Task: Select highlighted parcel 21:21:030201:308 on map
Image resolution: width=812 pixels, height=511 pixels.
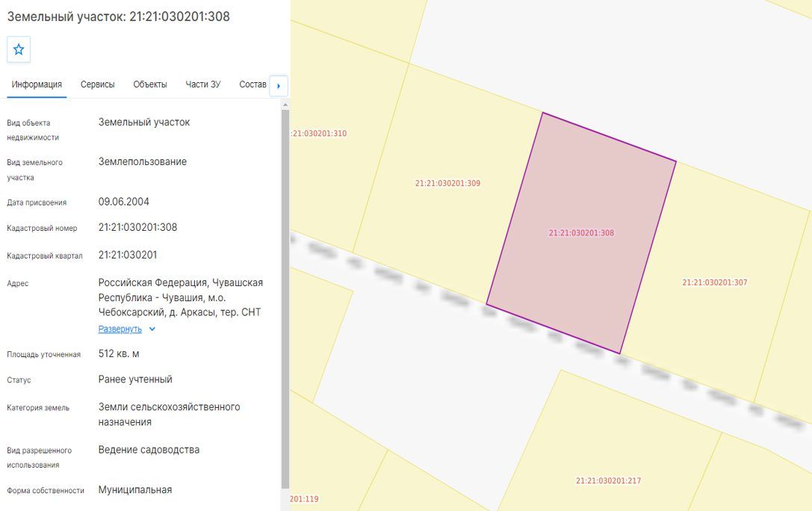Action: (581, 233)
